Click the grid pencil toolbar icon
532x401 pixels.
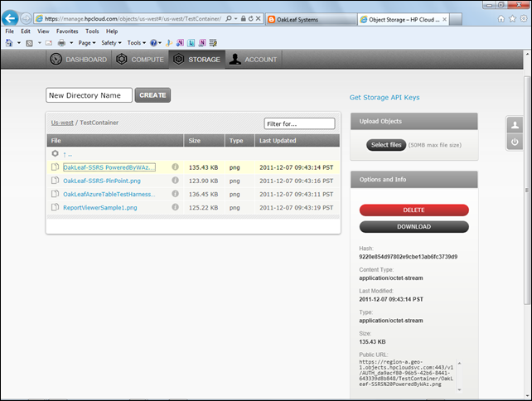213,43
